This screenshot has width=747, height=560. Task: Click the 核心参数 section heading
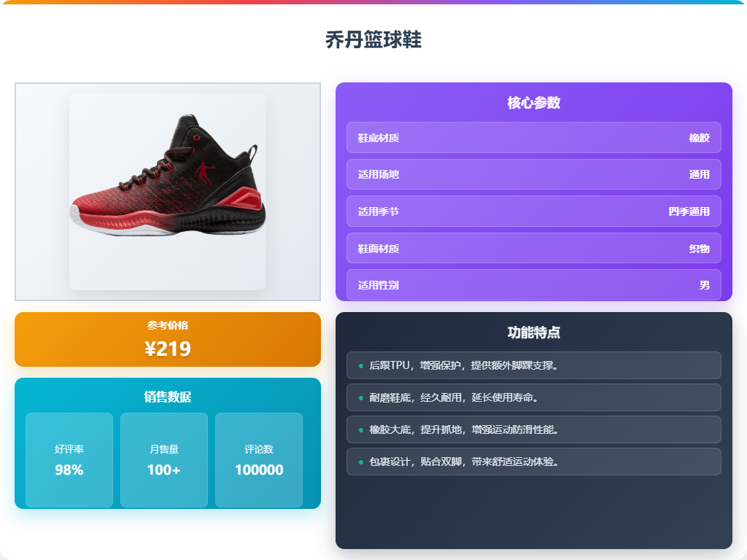(533, 103)
